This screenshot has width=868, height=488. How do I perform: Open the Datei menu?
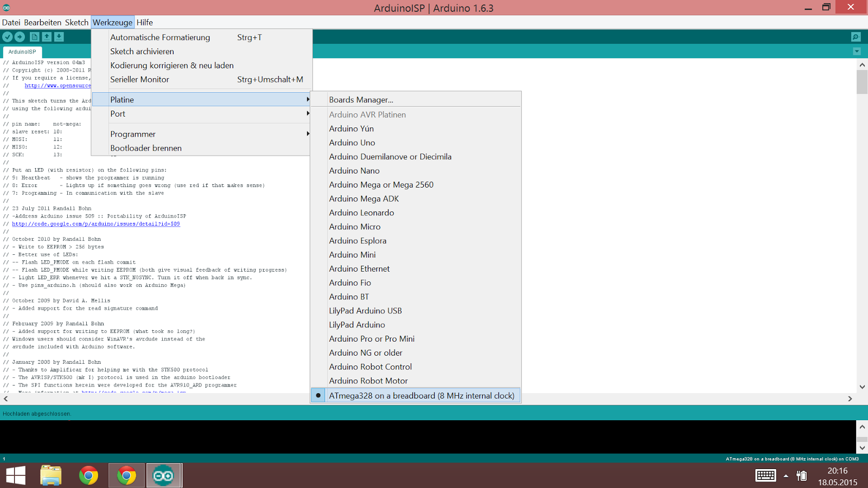pos(11,22)
